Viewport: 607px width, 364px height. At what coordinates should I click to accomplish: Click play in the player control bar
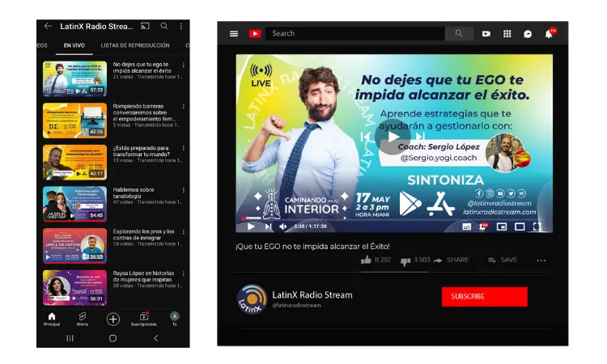[251, 226]
